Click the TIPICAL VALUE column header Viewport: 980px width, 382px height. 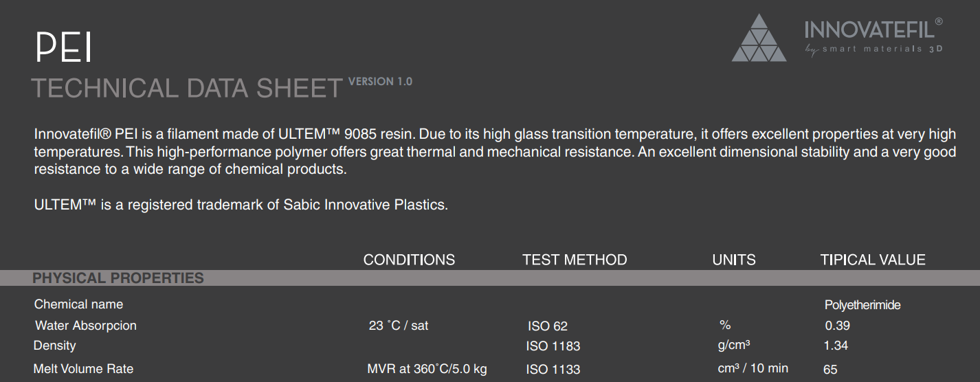873,260
